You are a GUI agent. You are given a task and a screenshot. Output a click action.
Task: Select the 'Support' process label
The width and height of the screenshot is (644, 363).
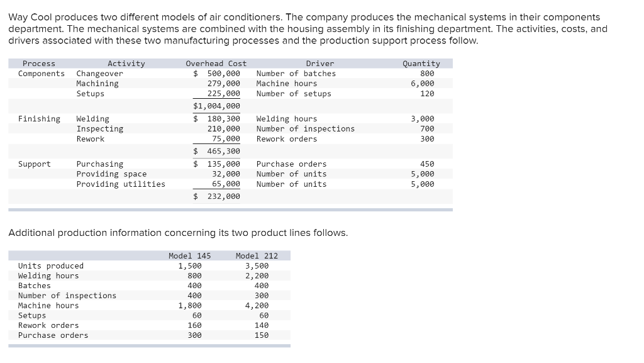coord(35,164)
